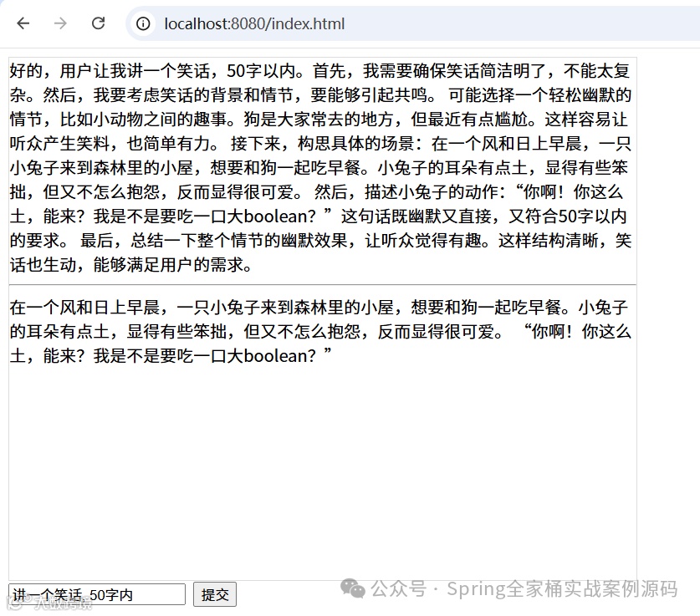Click the reasoning line starting 小兔子来到森林里的小屋
Viewport: 700px width, 616px height.
click(x=319, y=168)
